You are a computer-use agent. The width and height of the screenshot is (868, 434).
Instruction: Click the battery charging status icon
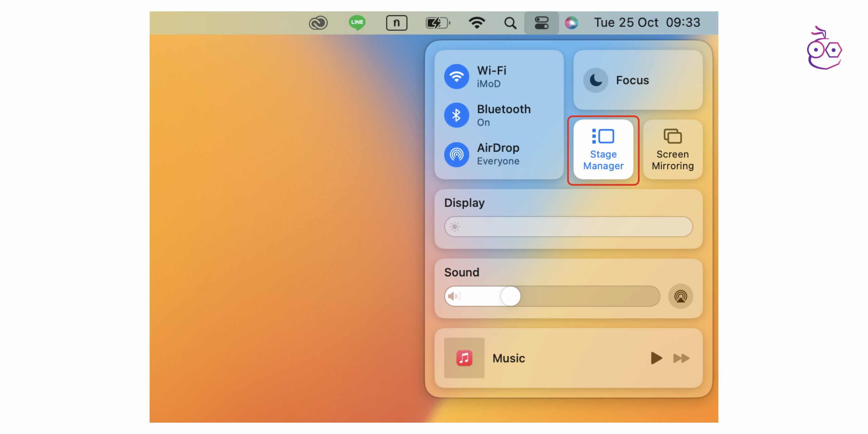437,23
